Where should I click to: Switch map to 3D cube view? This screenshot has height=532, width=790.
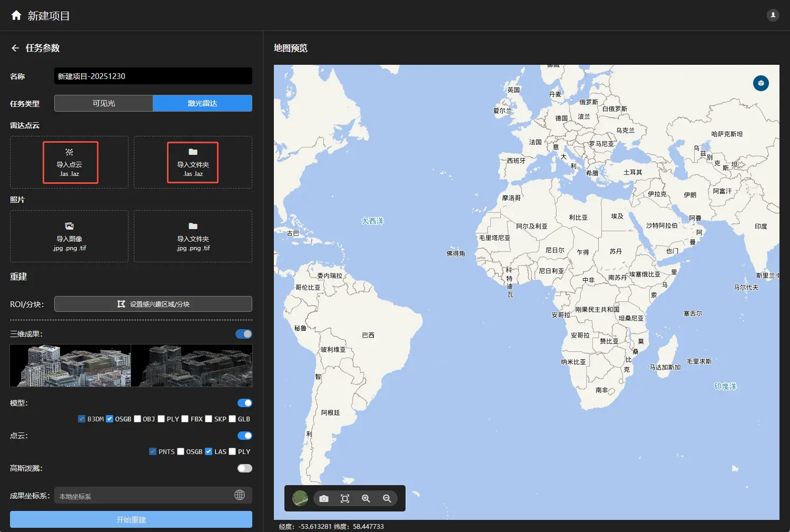pos(761,83)
